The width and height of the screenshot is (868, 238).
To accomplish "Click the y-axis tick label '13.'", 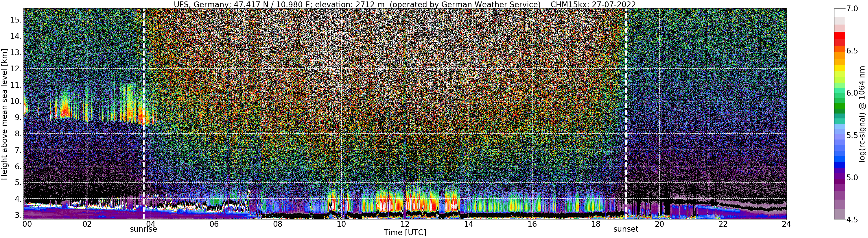I will click(x=16, y=53).
